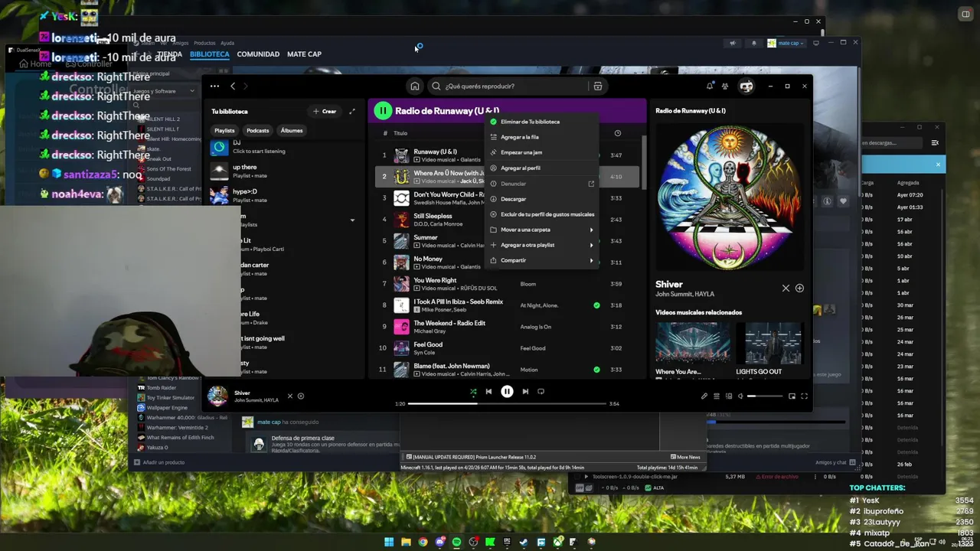The image size is (980, 551).
Task: Open Discord from the taskbar
Action: (439, 542)
